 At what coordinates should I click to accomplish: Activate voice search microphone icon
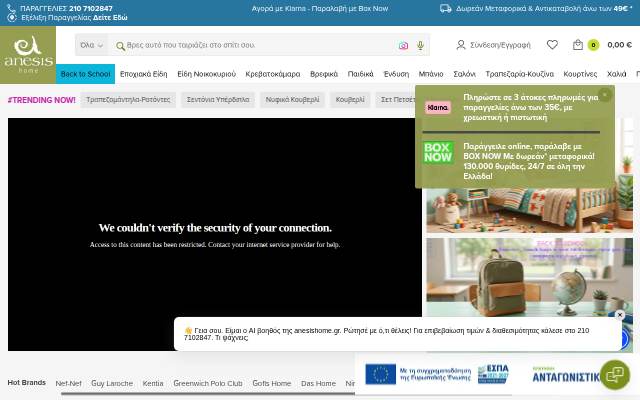tap(420, 45)
